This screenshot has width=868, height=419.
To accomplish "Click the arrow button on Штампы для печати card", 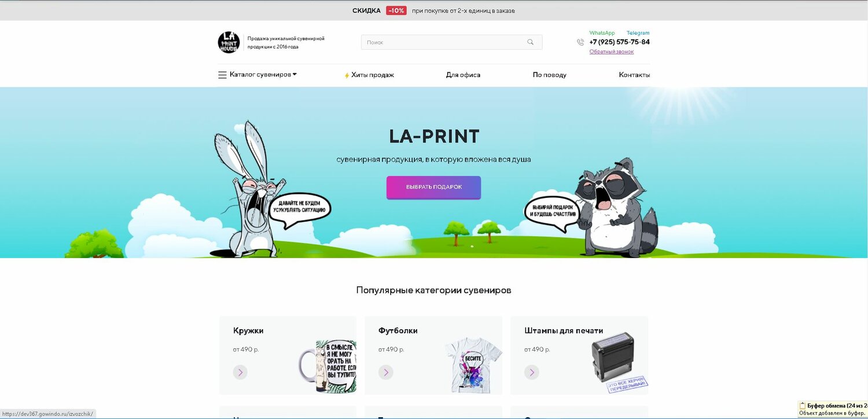I will (x=532, y=372).
